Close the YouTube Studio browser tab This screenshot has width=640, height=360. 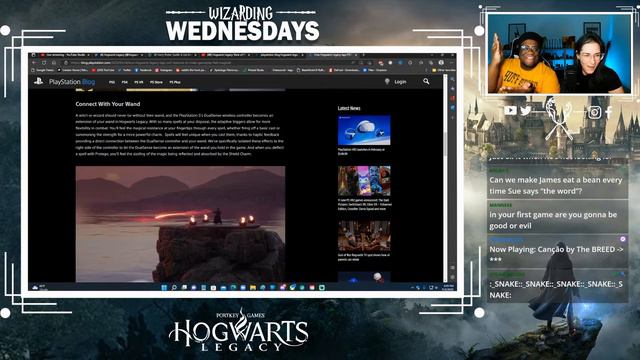[x=89, y=55]
